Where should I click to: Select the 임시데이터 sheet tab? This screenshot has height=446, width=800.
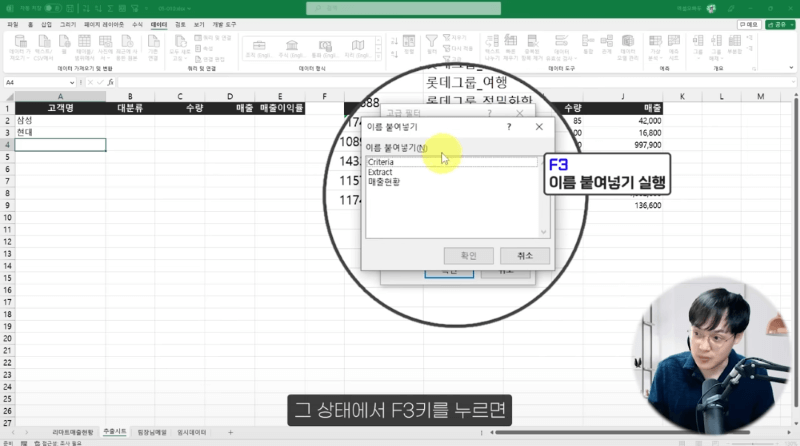[192, 432]
